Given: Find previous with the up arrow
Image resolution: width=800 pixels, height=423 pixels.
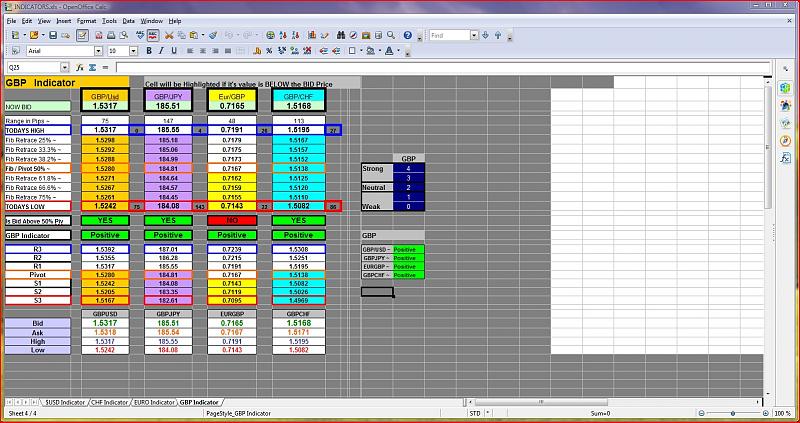Looking at the screenshot, I should tap(498, 35).
